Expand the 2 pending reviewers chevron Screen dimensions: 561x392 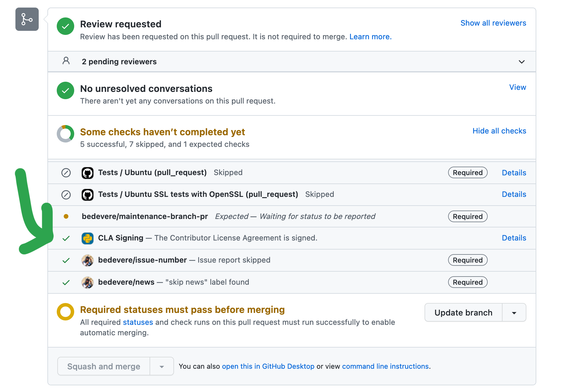[521, 62]
